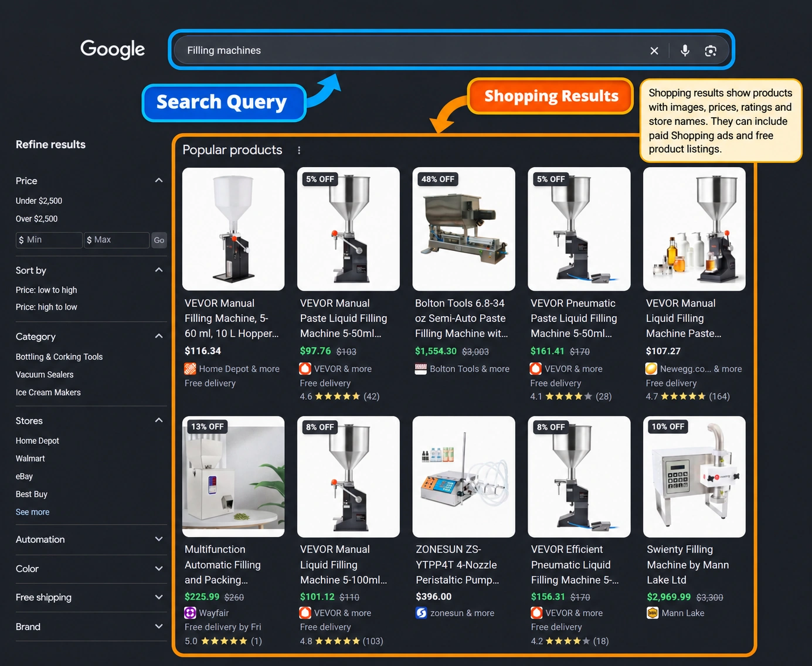The image size is (812, 666).
Task: Select the Bottling & Corking Tools category
Action: pyautogui.click(x=59, y=356)
